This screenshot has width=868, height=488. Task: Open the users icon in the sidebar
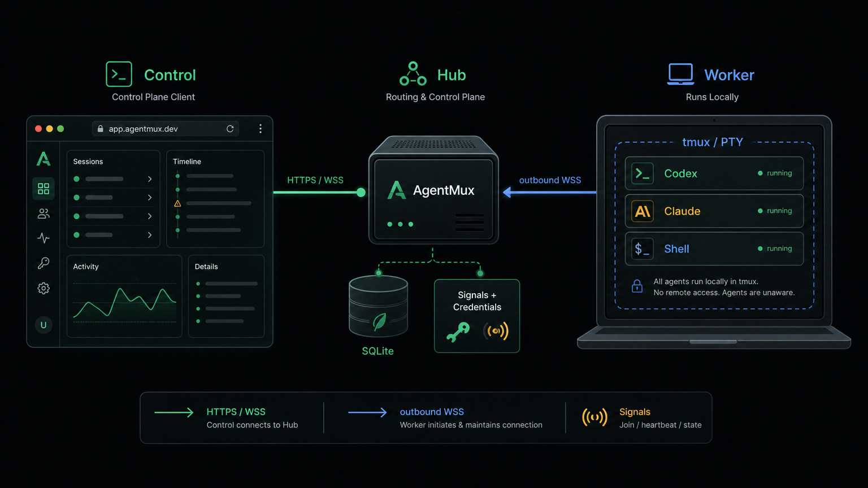coord(44,213)
